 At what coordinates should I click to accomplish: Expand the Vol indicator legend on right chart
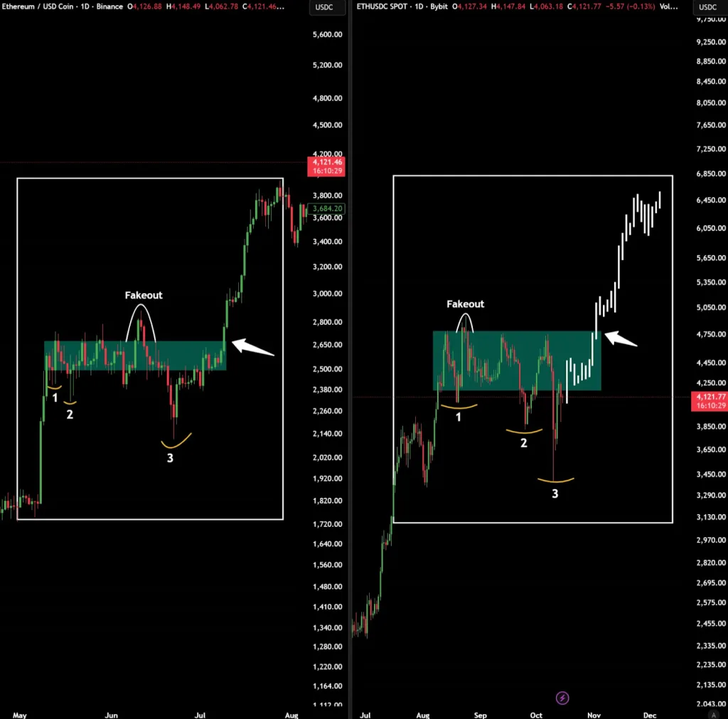point(668,7)
